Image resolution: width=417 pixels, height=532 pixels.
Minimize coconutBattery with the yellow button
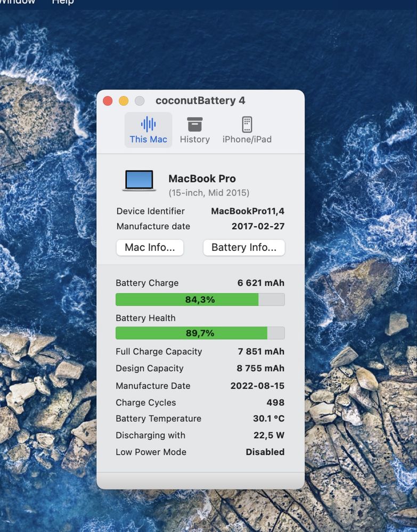(124, 101)
